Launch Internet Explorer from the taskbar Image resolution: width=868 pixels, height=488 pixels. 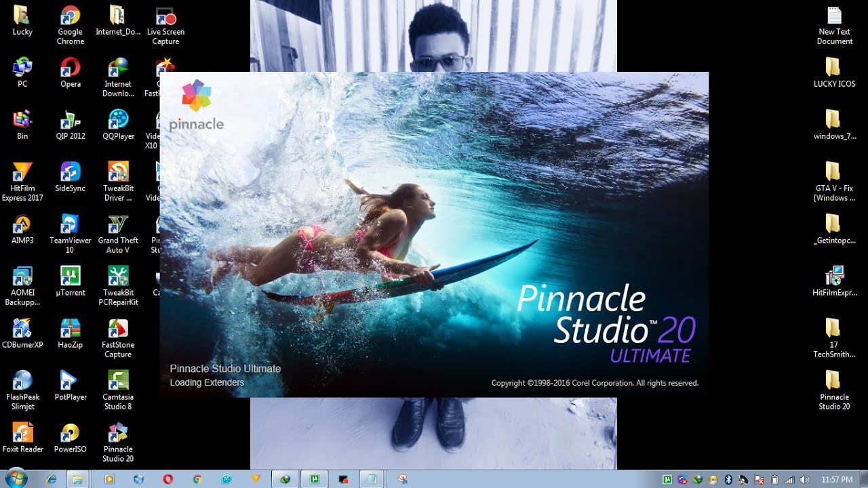click(51, 479)
